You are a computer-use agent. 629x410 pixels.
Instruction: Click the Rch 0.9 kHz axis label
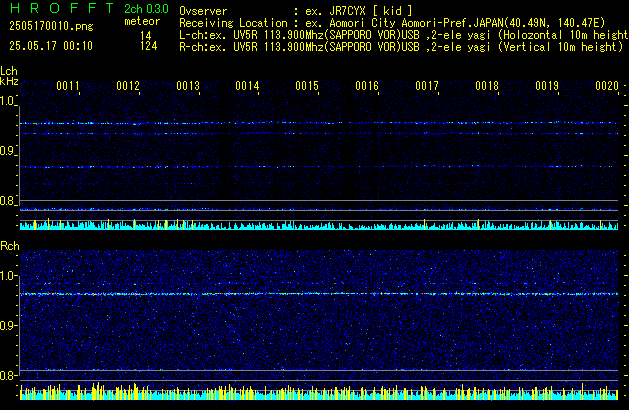pos(8,325)
